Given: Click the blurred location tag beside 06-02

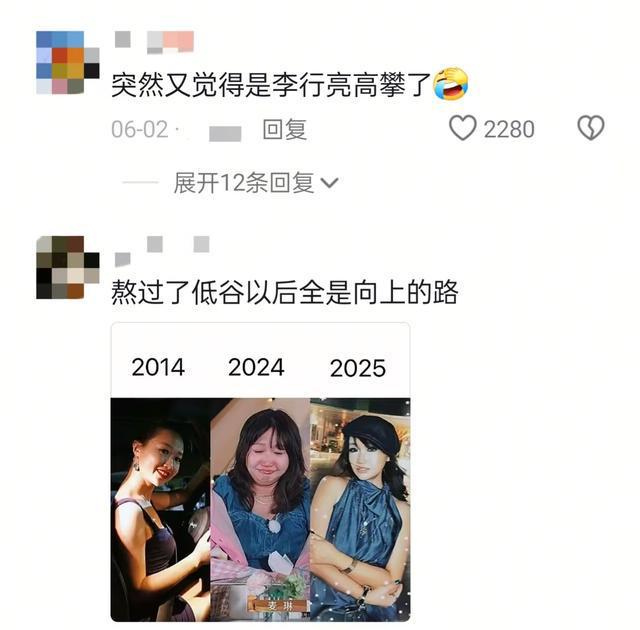Looking at the screenshot, I should [225, 134].
